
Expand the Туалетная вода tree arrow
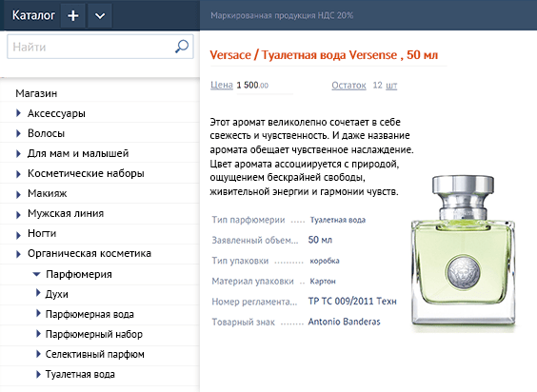(x=38, y=374)
